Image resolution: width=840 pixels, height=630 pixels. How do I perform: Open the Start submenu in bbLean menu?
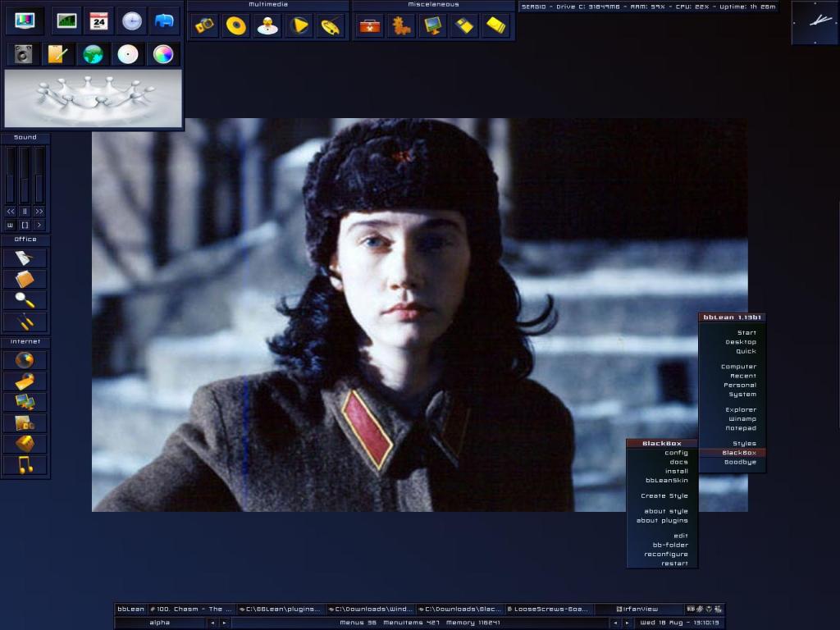click(733, 333)
